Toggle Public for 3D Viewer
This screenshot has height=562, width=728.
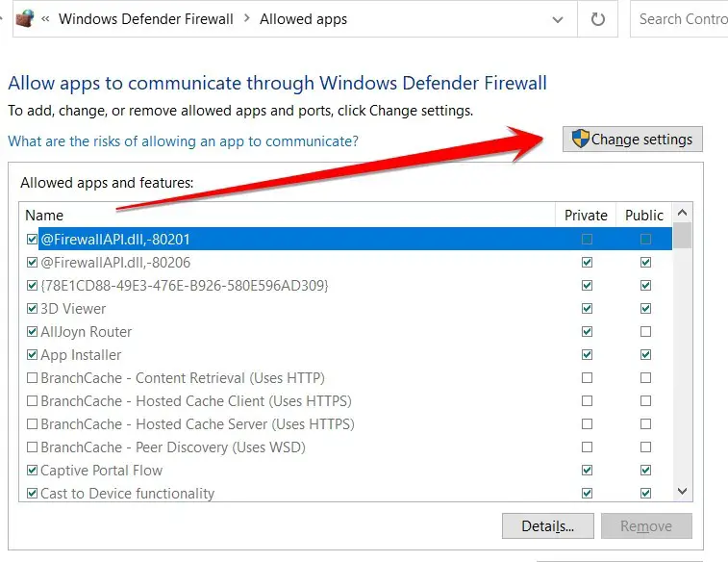645,308
